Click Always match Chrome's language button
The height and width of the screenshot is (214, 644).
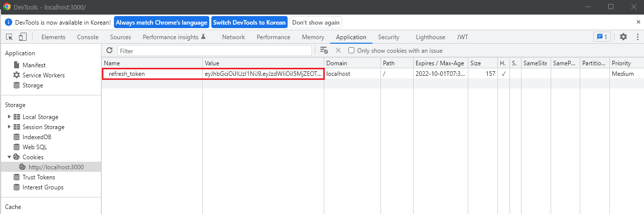(162, 23)
